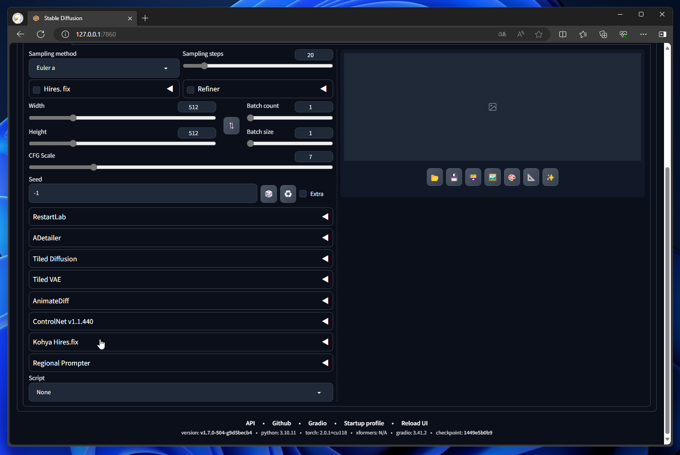The width and height of the screenshot is (680, 455).
Task: Click the translate icon in address bar
Action: pyautogui.click(x=502, y=34)
